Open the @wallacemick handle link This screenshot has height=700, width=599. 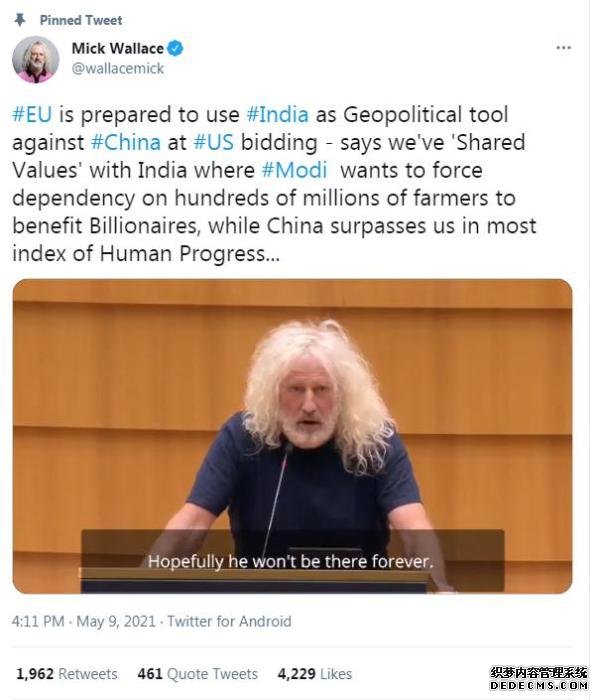tap(118, 68)
